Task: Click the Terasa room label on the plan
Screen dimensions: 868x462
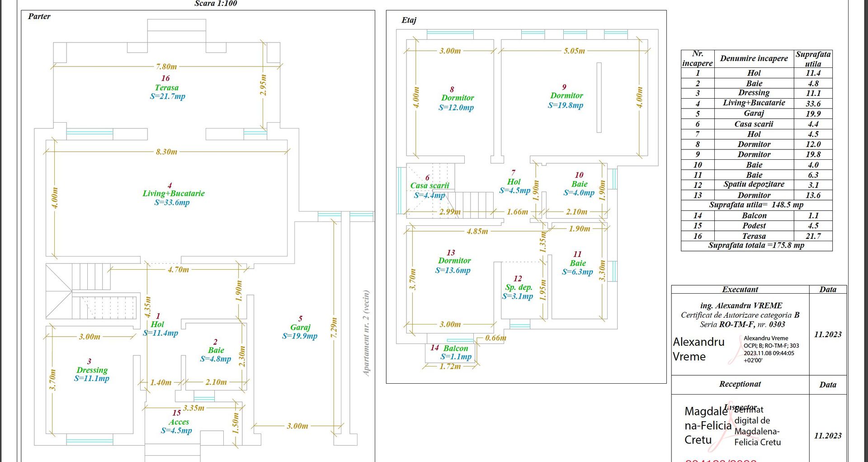Action: click(x=166, y=88)
